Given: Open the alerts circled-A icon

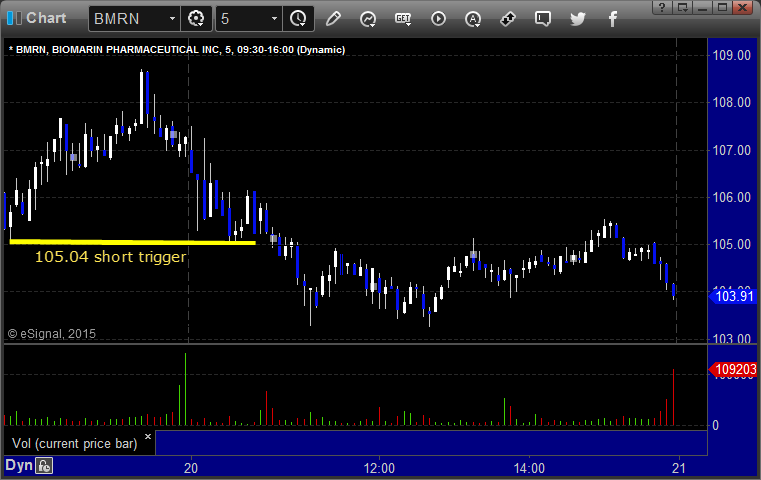Looking at the screenshot, I should [473, 19].
